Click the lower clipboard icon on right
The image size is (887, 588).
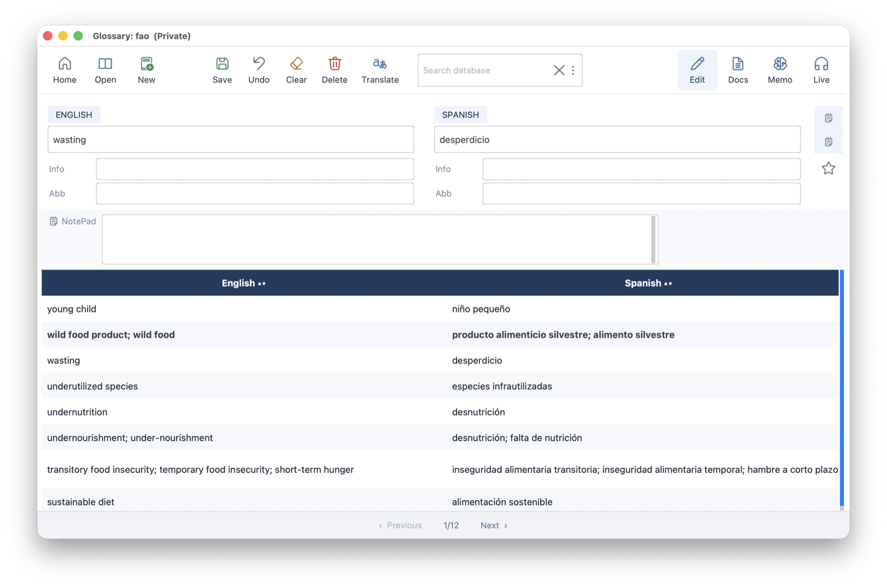coord(828,142)
